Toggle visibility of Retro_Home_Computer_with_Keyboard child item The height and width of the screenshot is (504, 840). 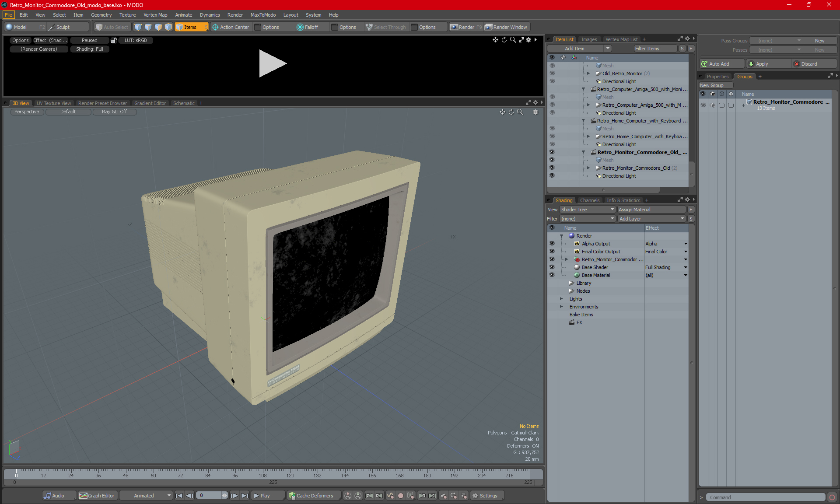point(552,136)
